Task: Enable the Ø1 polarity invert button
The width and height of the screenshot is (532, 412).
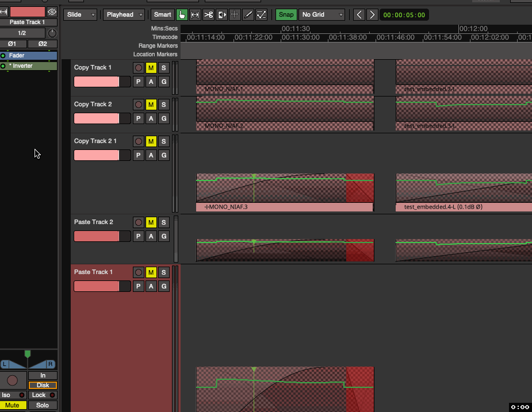Action: click(x=13, y=43)
